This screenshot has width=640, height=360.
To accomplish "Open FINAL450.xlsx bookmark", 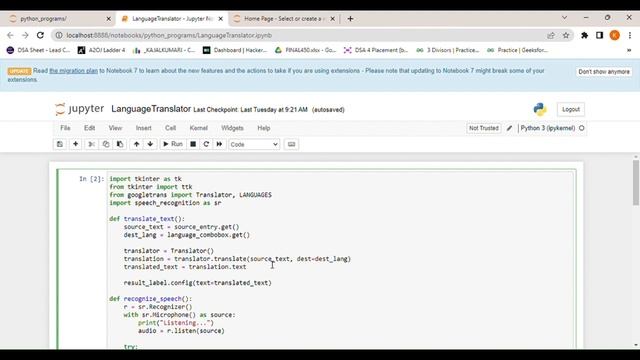I will [306, 50].
